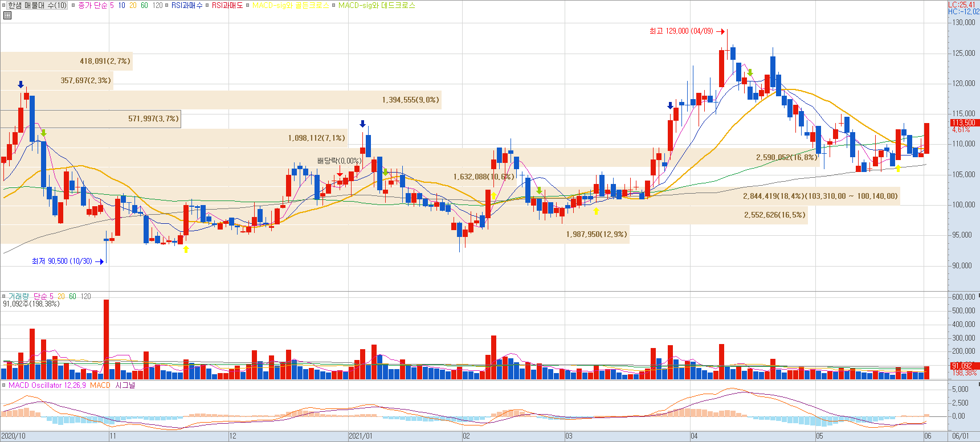Click the 최고 129,000 (04/09) high annotation
Screen dimensions: 980x442
681,31
